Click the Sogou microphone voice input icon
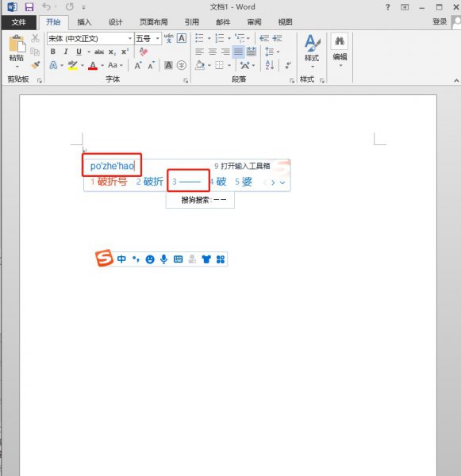Screen dimensions: 461x476 coord(164,259)
